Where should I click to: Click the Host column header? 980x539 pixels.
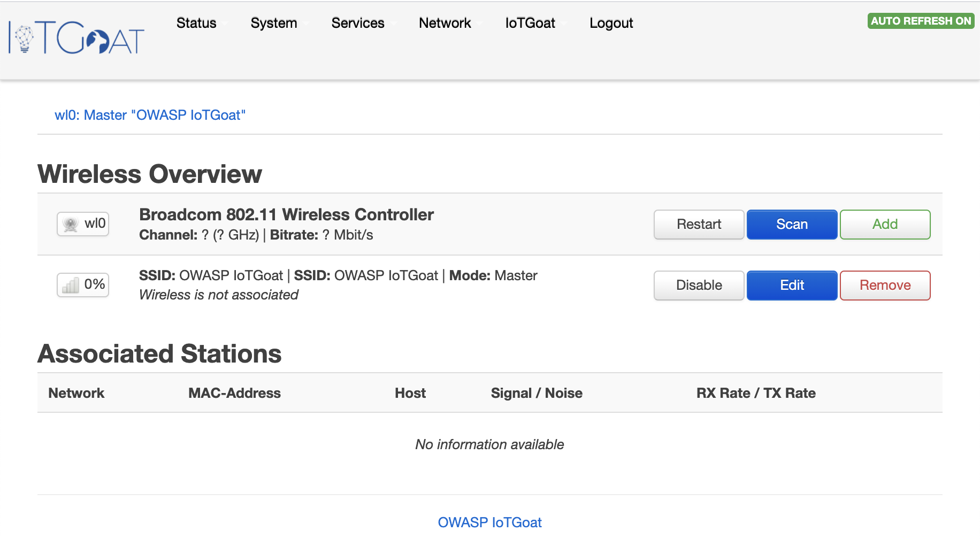410,393
